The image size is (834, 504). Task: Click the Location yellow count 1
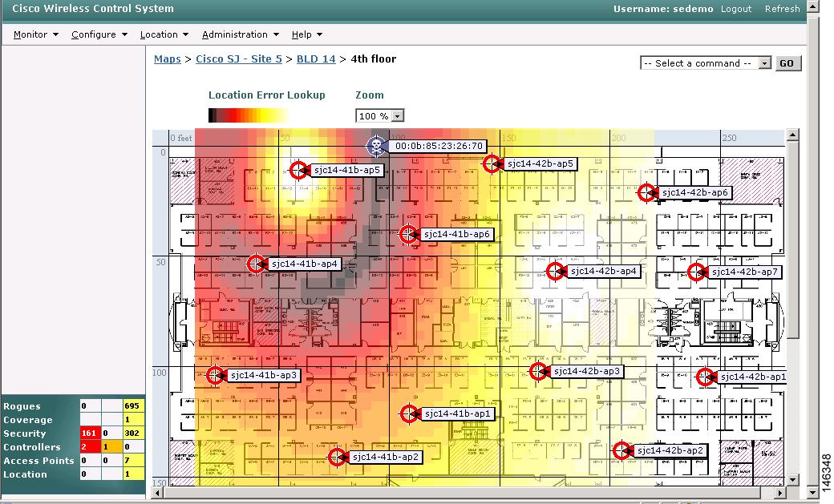coord(133,474)
